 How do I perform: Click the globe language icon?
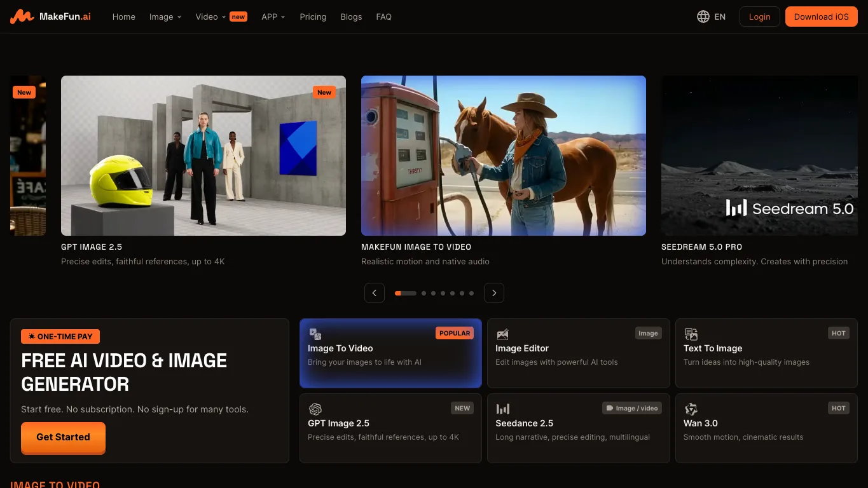(x=703, y=17)
